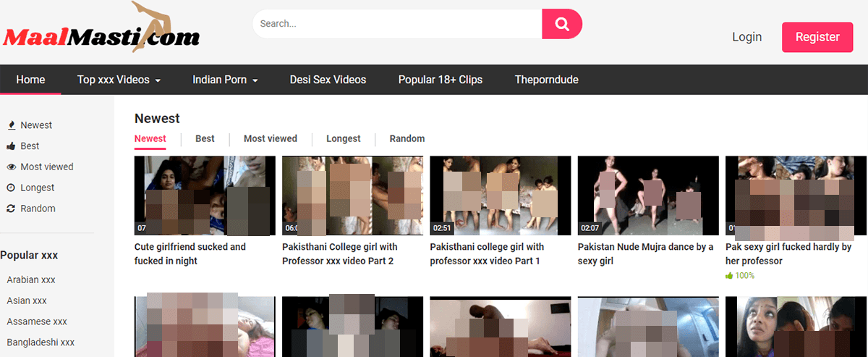
Task: Expand the first dropdown after Home in navbar
Action: click(157, 80)
